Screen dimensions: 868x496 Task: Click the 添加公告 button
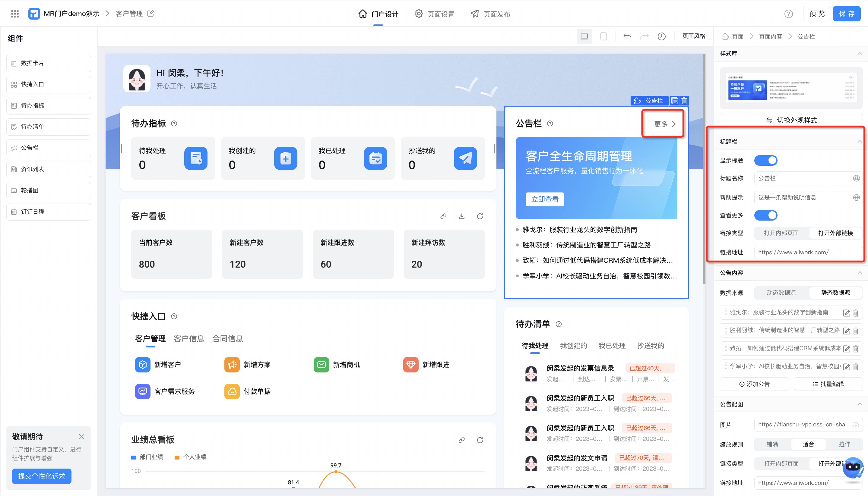[754, 384]
